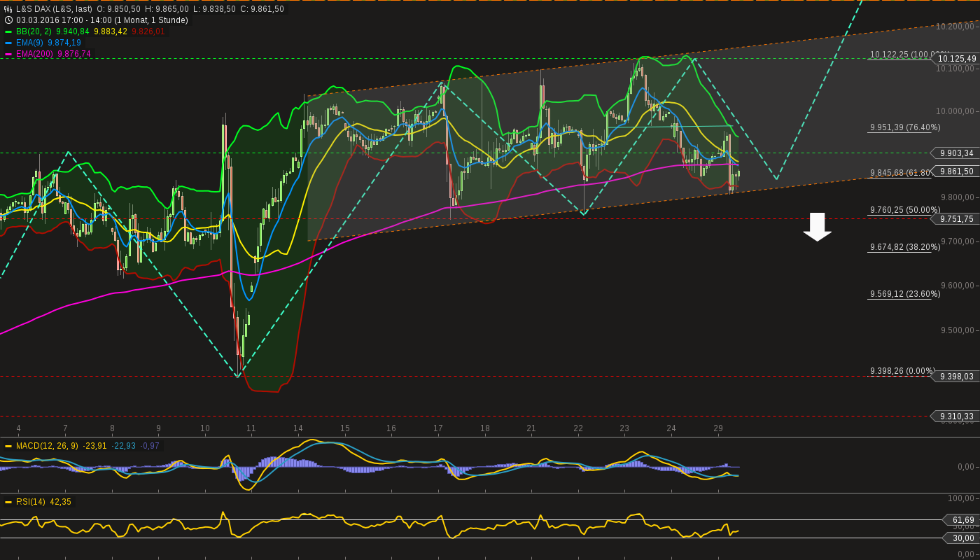
Task: Click the 9.600,00 price axis label
Action: tap(958, 286)
